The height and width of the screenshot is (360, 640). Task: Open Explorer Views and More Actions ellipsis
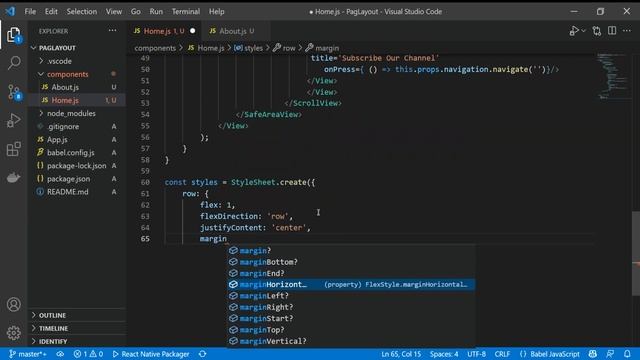tap(112, 31)
